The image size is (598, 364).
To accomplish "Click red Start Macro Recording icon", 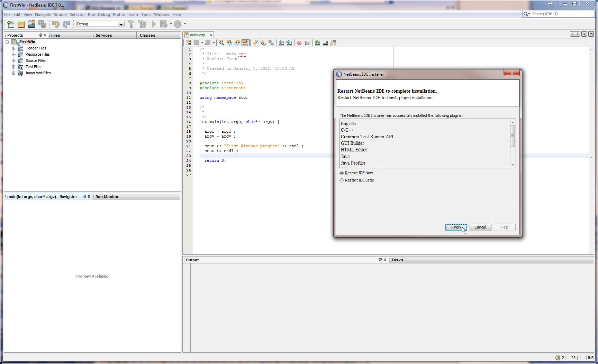I will (299, 43).
